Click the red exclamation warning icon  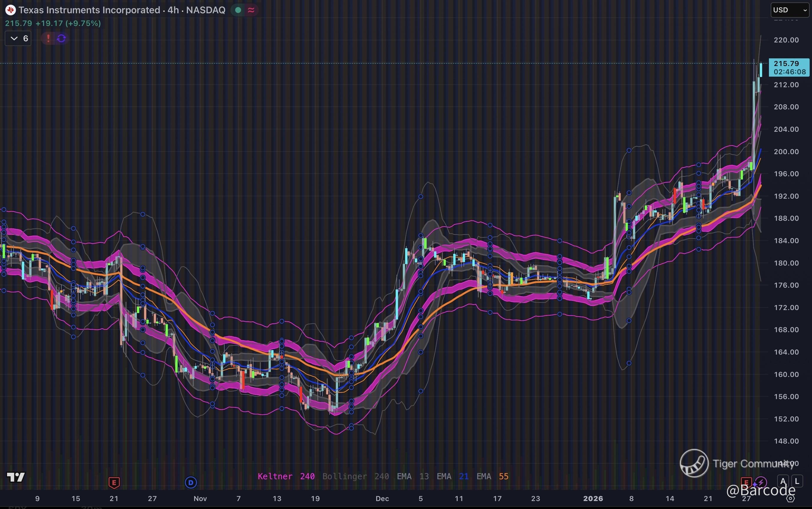(x=48, y=38)
